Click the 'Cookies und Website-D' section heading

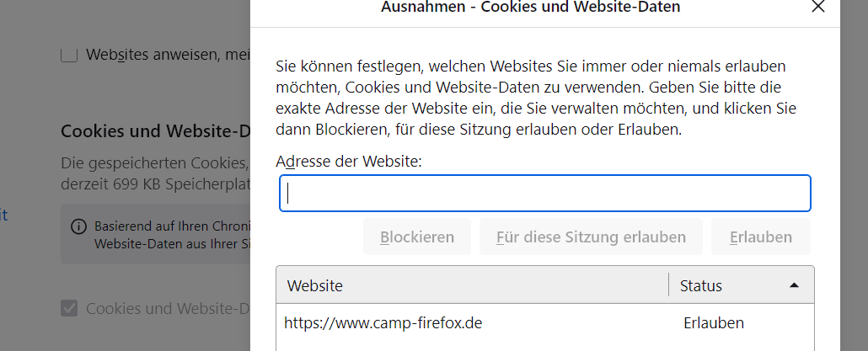(x=156, y=131)
